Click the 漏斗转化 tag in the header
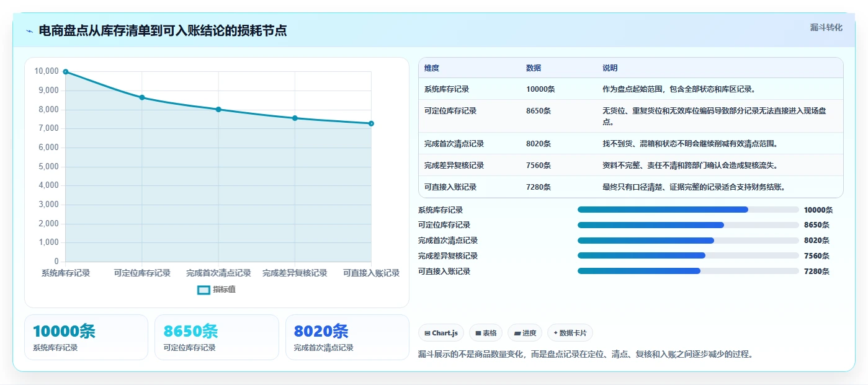 (826, 28)
